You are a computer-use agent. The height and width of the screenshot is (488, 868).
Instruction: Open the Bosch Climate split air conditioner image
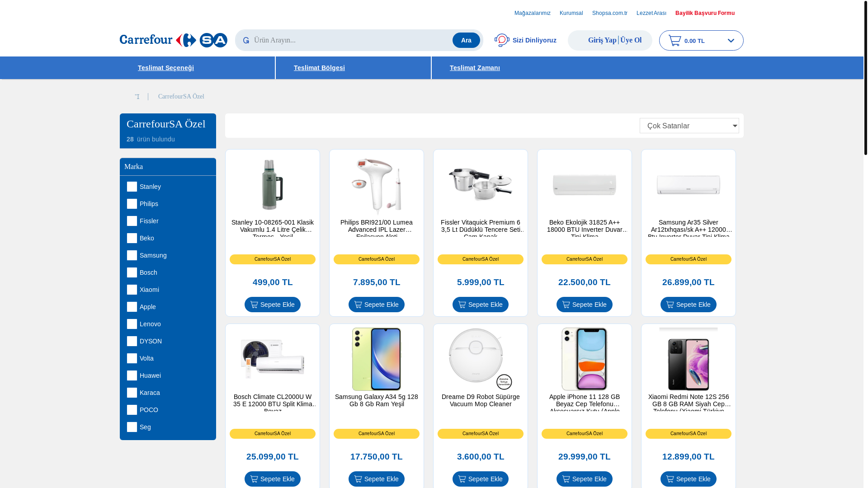coord(273,359)
